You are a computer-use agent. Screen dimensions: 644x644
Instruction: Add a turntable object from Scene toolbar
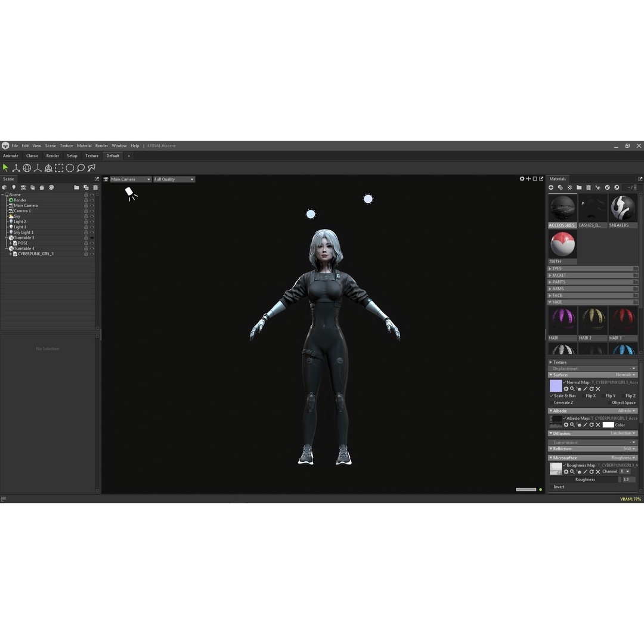(x=51, y=187)
